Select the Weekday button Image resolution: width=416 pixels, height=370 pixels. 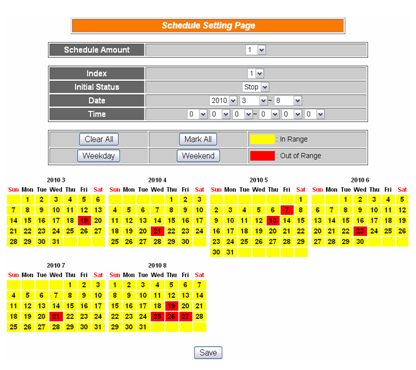point(99,156)
